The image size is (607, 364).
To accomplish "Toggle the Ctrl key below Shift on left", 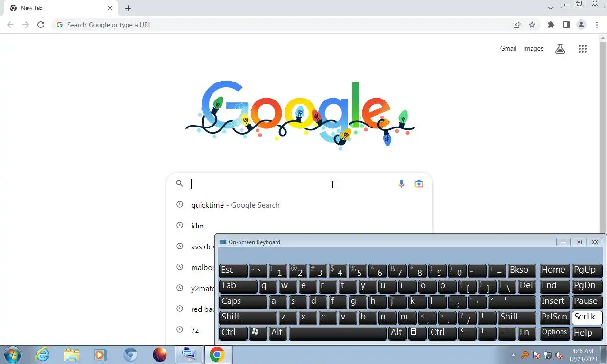I will (x=233, y=333).
